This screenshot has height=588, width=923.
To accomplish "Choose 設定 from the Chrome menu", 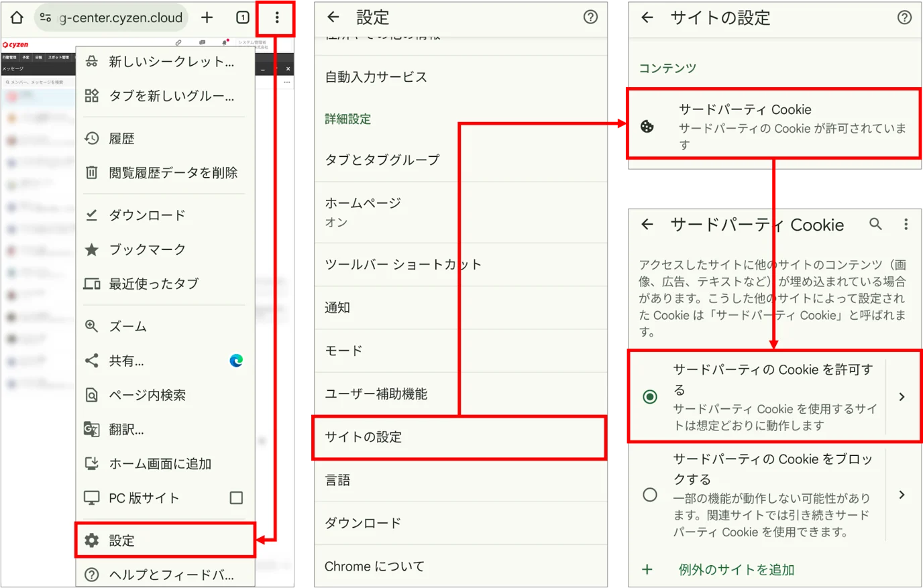I will tap(165, 540).
